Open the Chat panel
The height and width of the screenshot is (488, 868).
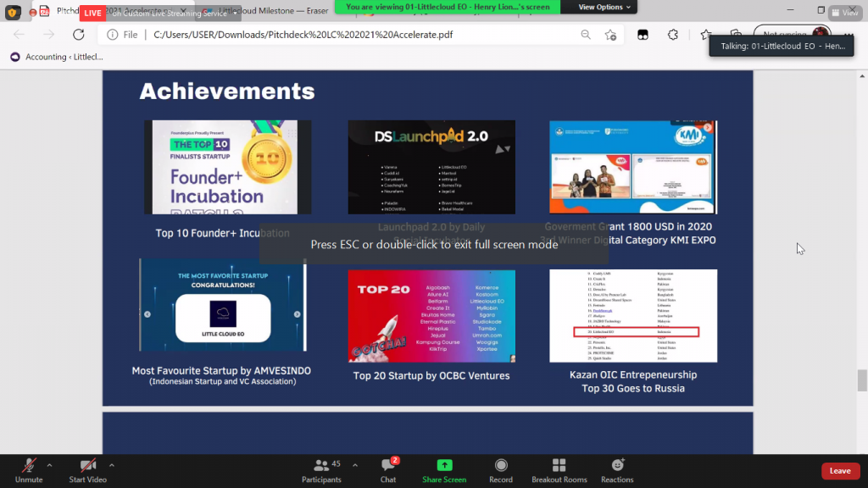pos(388,471)
